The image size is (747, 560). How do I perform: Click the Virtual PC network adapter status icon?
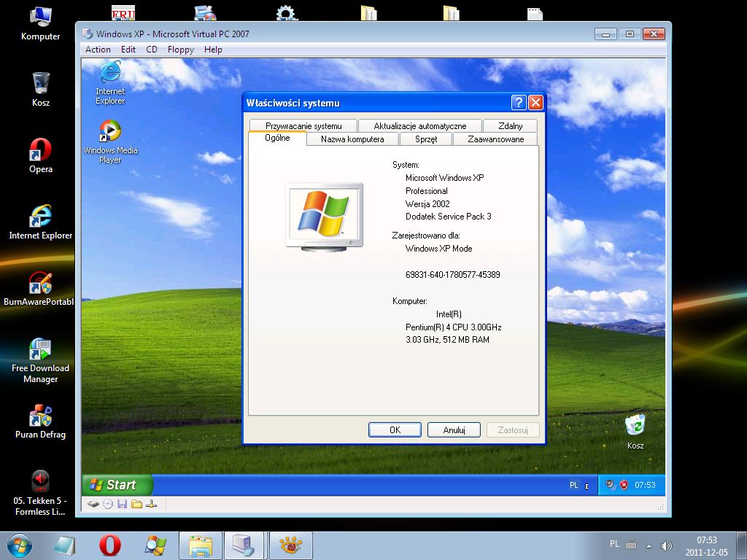(152, 504)
